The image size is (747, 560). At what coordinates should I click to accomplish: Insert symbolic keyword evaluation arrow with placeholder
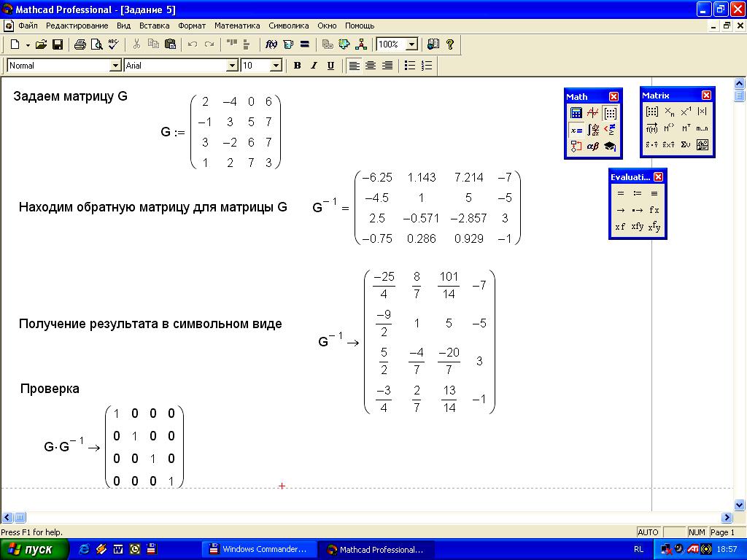(x=638, y=210)
